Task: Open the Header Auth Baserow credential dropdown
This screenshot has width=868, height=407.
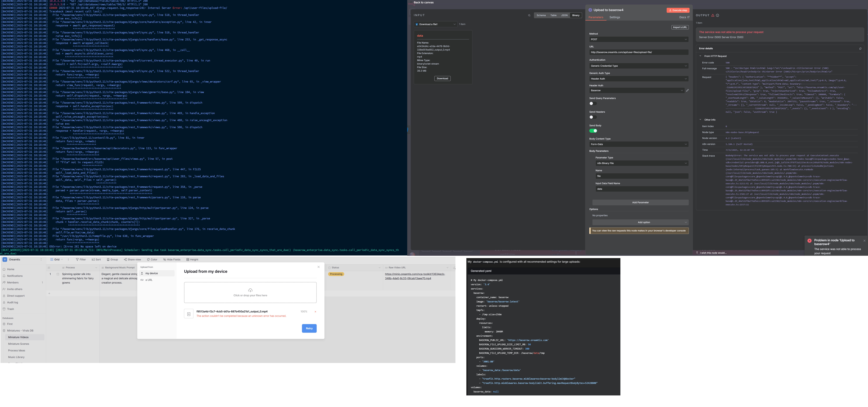Action: click(637, 91)
